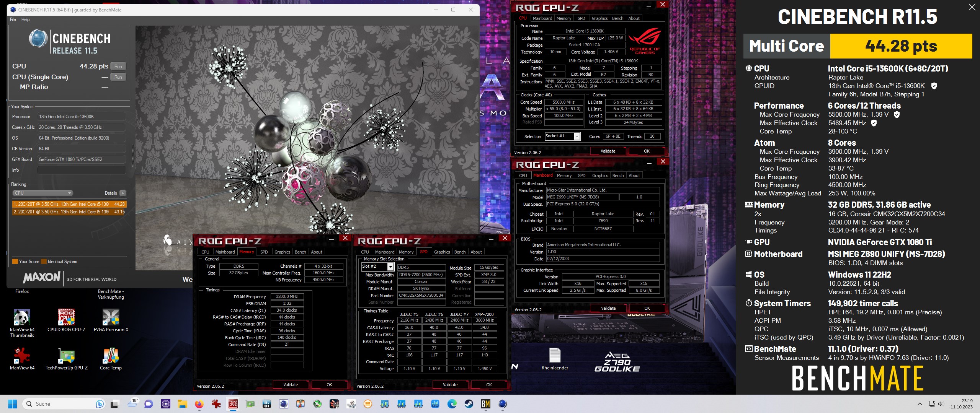Open the volume speaker tray icon
980x413 pixels.
941,404
